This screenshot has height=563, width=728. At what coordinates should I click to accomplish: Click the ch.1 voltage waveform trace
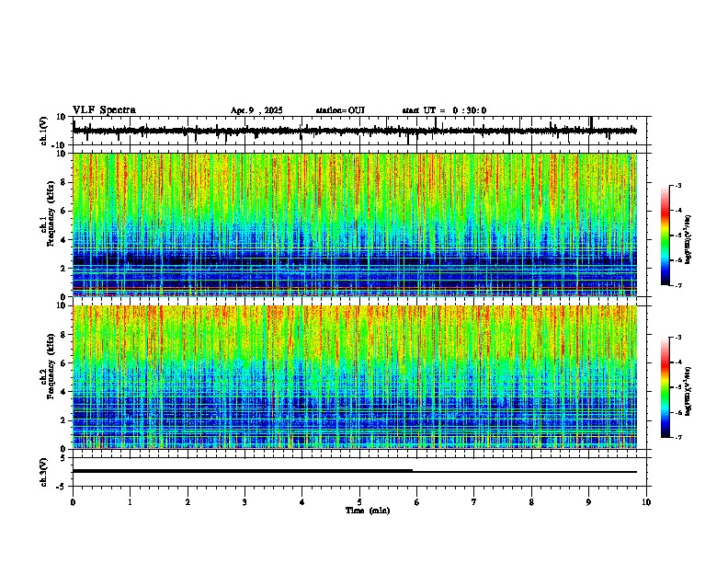pyautogui.click(x=355, y=131)
